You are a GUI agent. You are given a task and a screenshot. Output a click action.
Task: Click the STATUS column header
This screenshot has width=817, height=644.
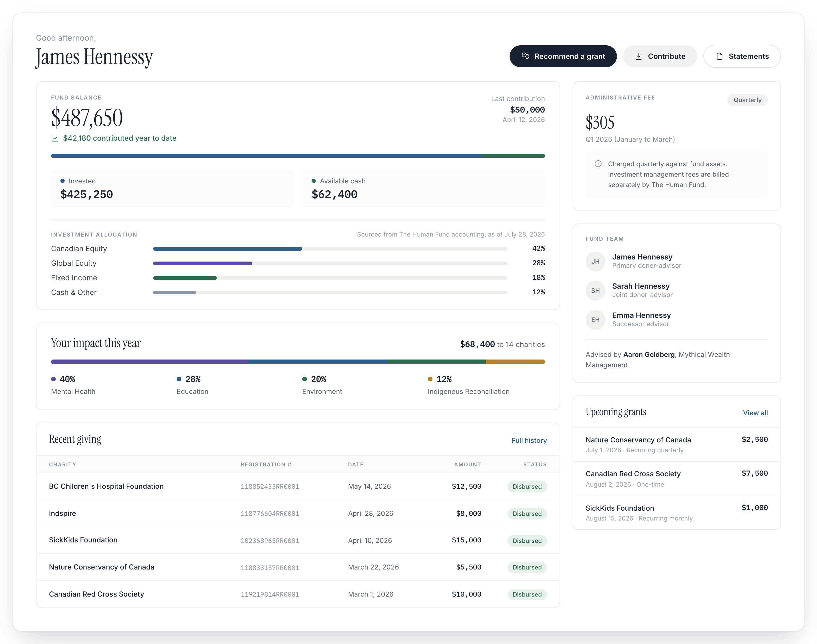point(535,465)
